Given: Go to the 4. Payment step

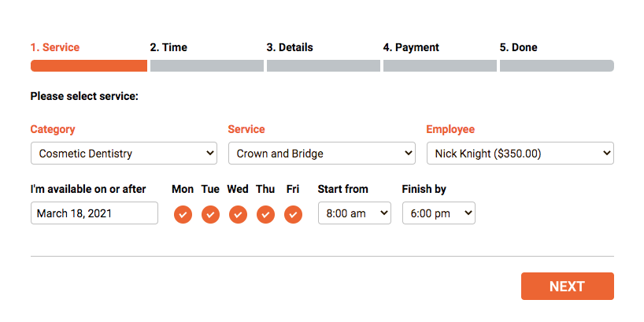Looking at the screenshot, I should pos(411,47).
